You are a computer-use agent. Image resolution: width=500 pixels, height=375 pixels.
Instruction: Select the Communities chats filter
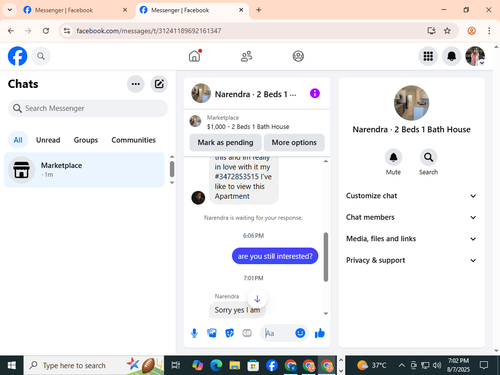pos(133,140)
